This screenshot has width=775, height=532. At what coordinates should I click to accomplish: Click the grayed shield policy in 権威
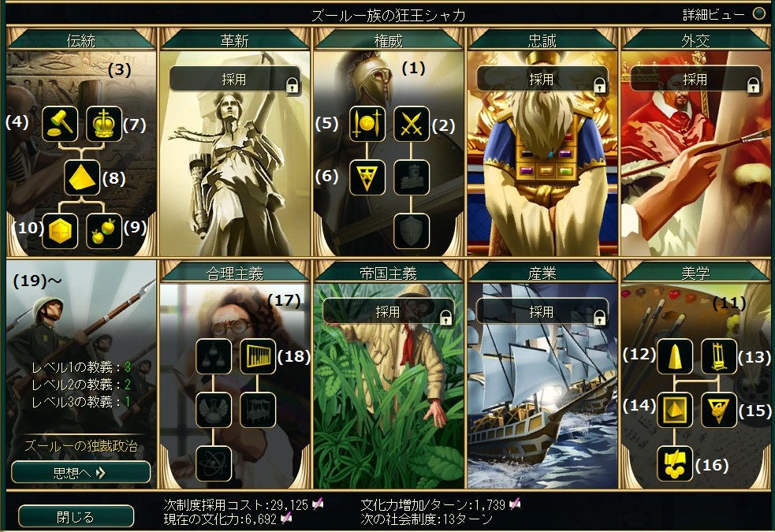click(x=412, y=231)
